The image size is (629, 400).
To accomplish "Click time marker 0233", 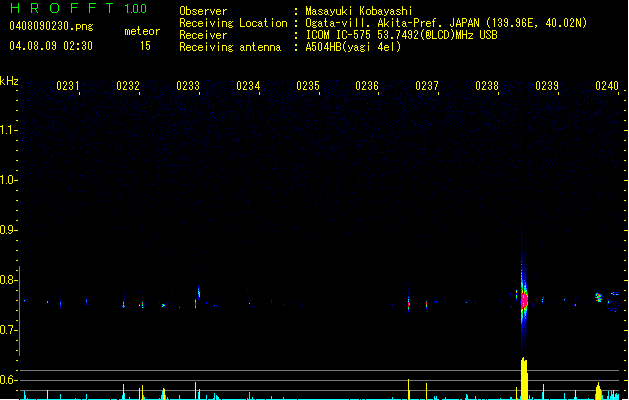I will (188, 86).
